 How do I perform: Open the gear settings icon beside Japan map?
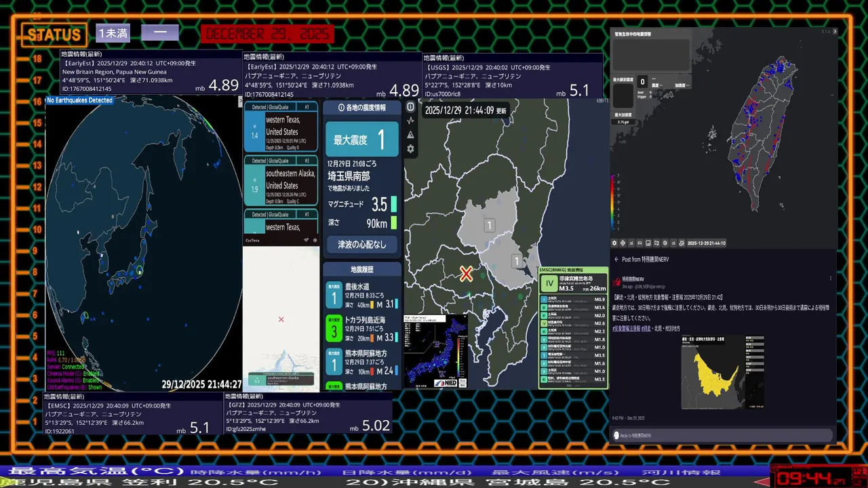410,148
